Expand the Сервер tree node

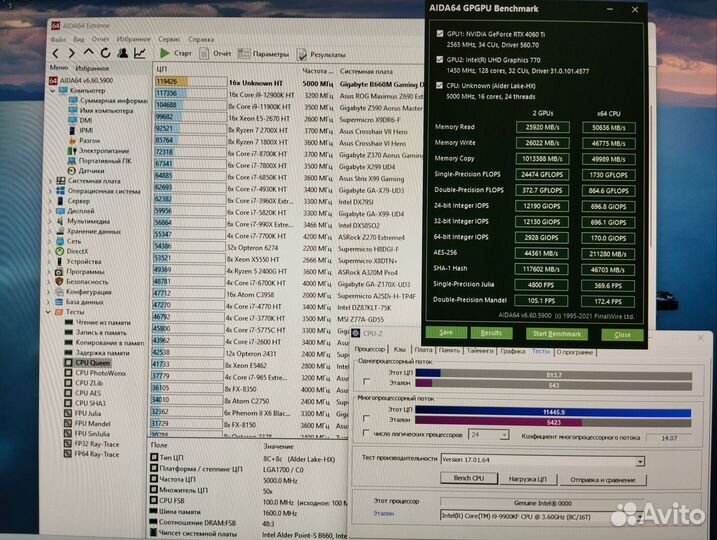[x=50, y=201]
